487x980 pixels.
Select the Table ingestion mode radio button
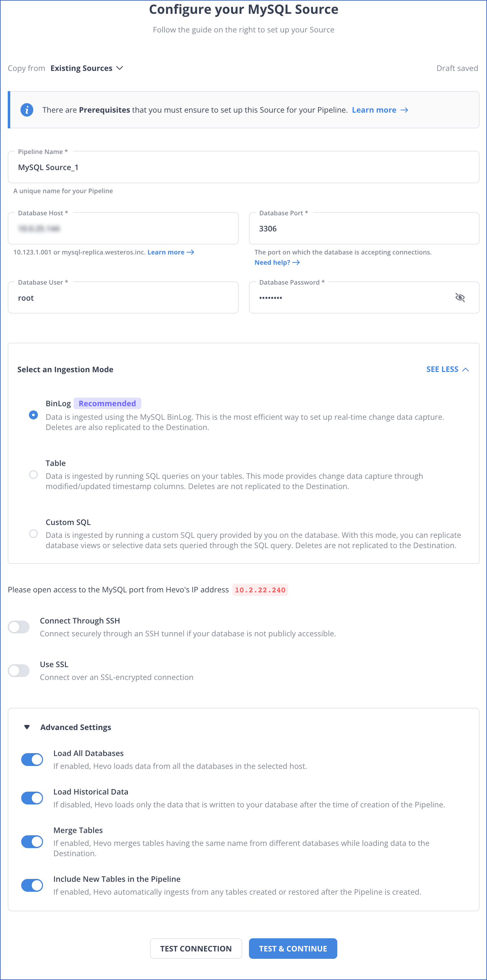coord(33,474)
